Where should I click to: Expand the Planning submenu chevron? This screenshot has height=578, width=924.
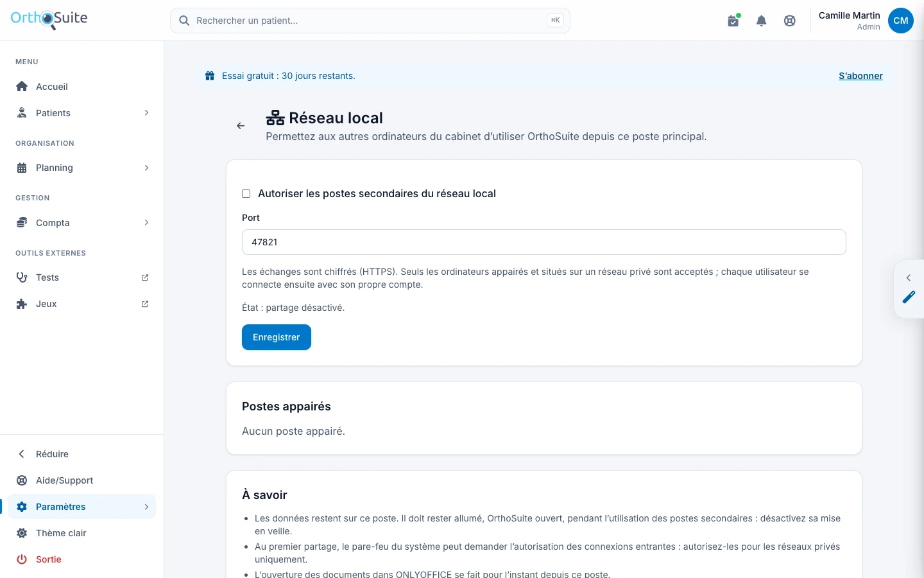146,168
